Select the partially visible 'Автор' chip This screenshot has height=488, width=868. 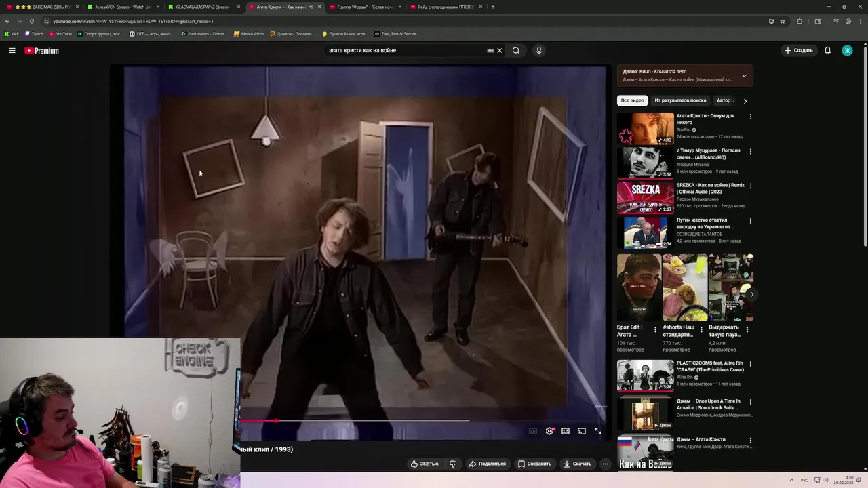724,100
